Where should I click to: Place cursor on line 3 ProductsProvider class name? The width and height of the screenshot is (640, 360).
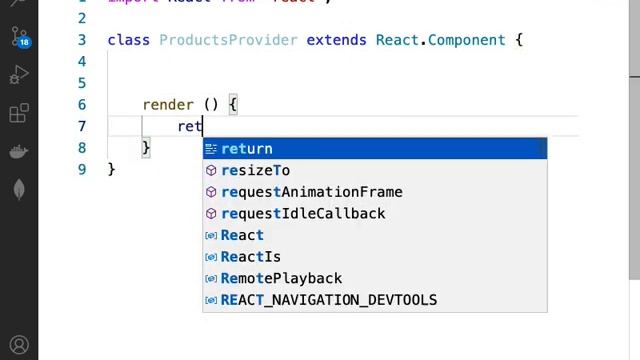pyautogui.click(x=228, y=40)
